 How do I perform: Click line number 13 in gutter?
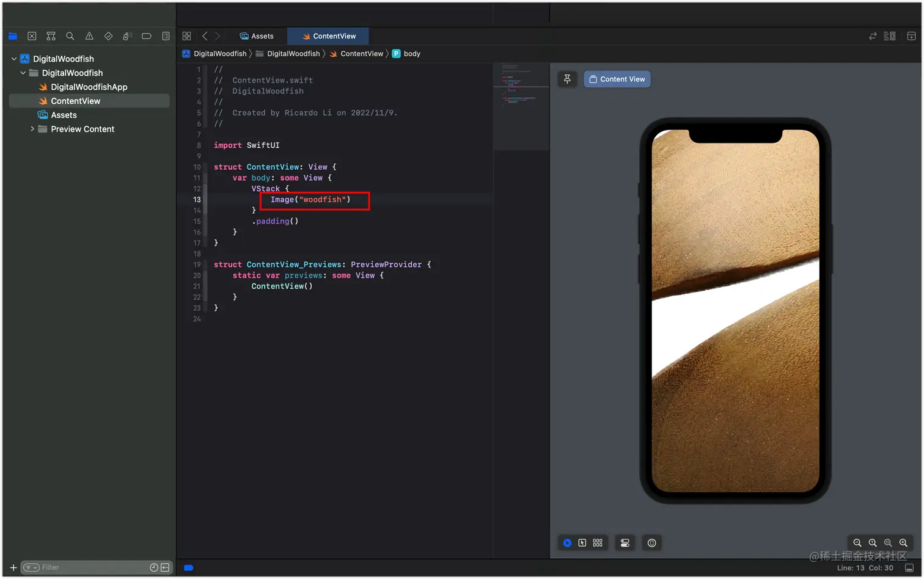point(197,200)
